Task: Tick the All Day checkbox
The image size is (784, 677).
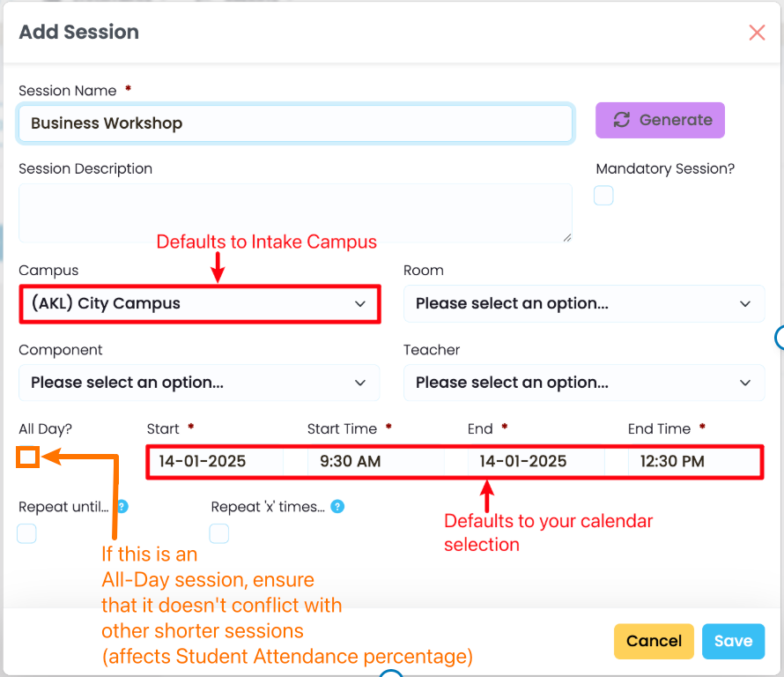Action: click(28, 457)
